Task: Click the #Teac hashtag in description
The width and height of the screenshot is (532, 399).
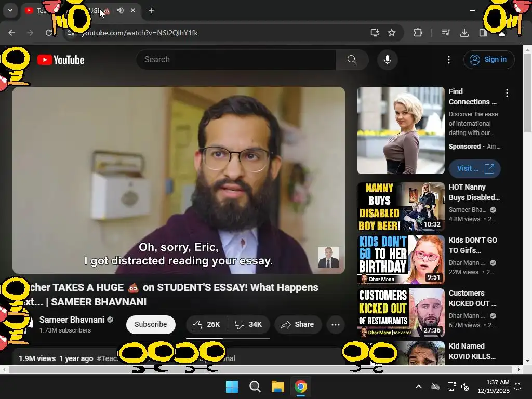Action: pos(107,358)
